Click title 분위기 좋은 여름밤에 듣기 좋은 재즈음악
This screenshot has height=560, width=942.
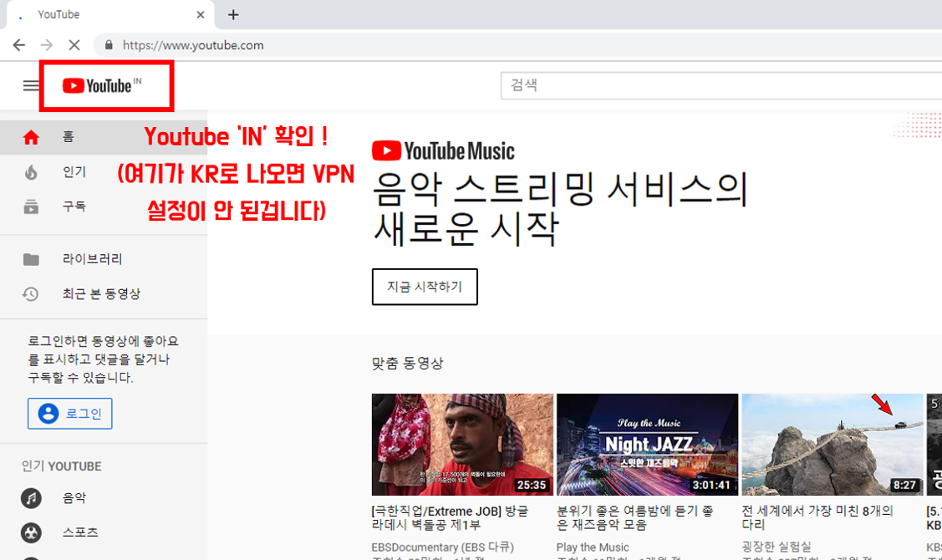[x=635, y=518]
